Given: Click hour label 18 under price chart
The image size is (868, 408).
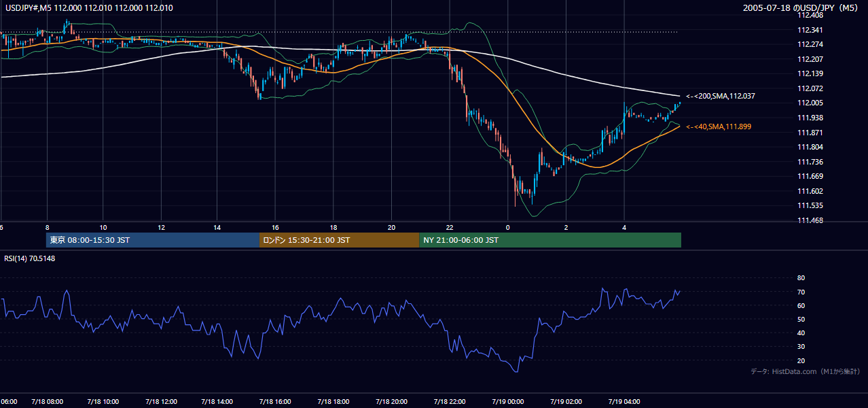Looking at the screenshot, I should click(x=333, y=227).
